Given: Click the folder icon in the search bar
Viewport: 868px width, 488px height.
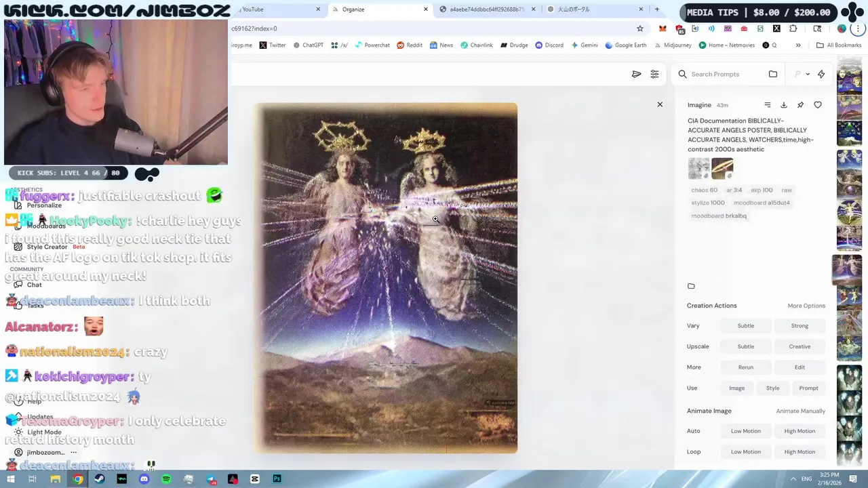Looking at the screenshot, I should pos(773,74).
